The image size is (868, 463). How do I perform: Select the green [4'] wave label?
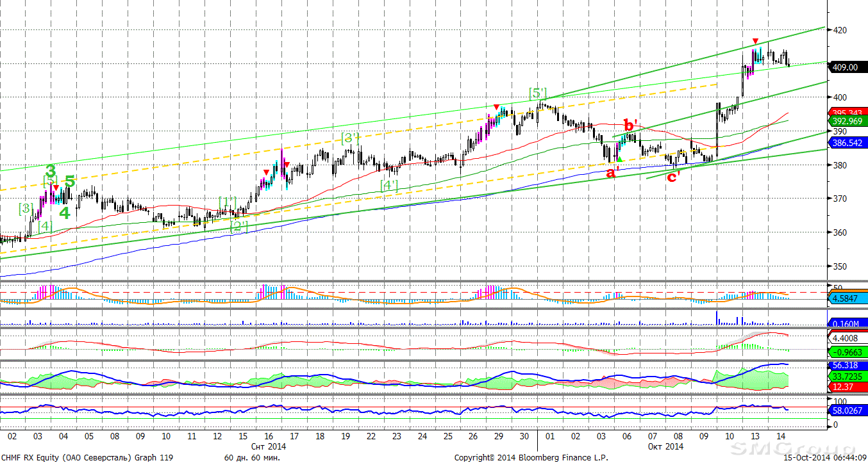click(x=389, y=185)
